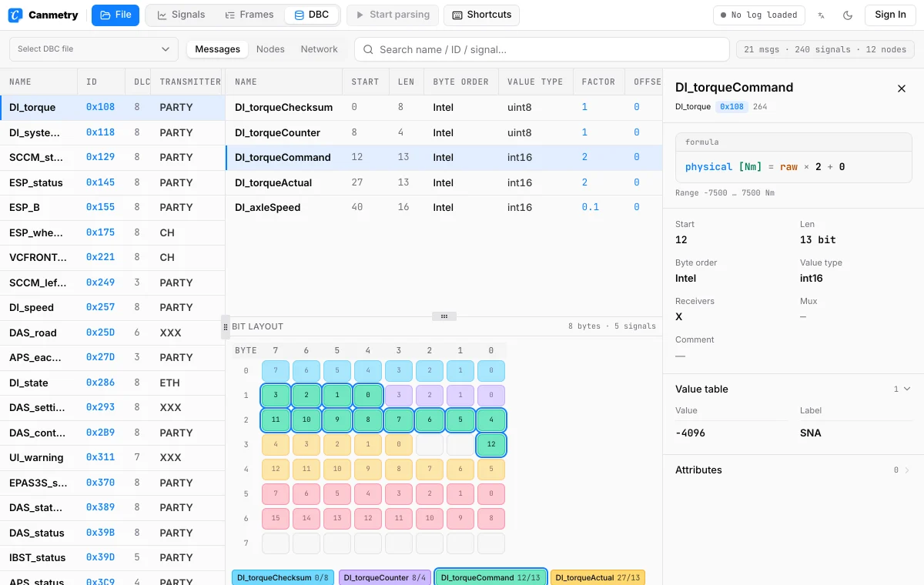Screen dimensions: 924x585
Task: Click the vertical splitter grip beside BIT LAYOUT
Action: [x=226, y=327]
